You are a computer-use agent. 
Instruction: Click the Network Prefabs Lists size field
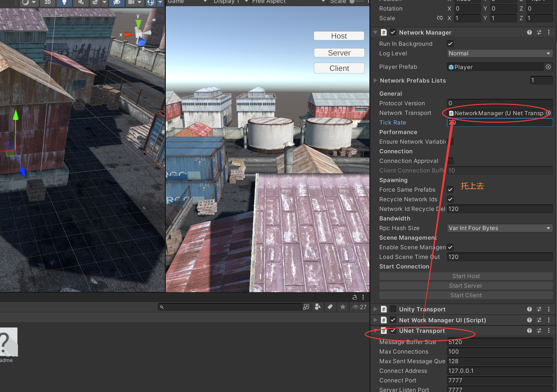541,80
